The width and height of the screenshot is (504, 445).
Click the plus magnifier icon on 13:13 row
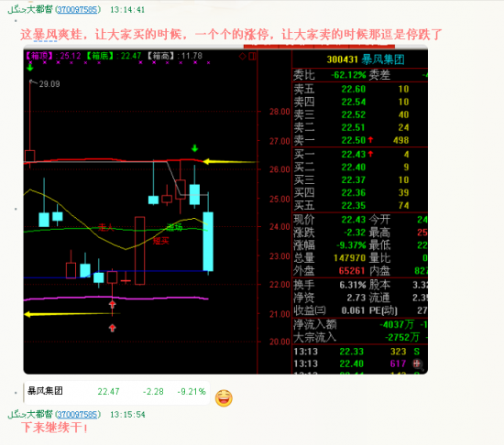pyautogui.click(x=417, y=364)
